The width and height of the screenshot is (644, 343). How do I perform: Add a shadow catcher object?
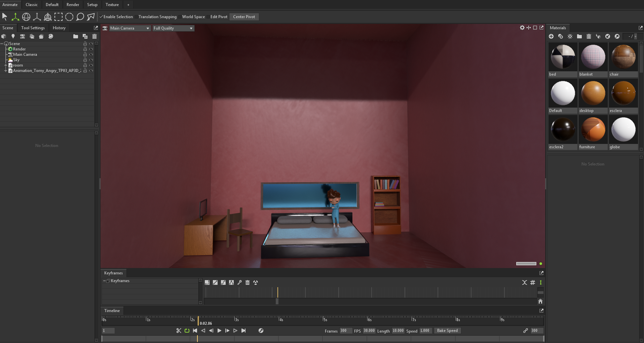41,36
